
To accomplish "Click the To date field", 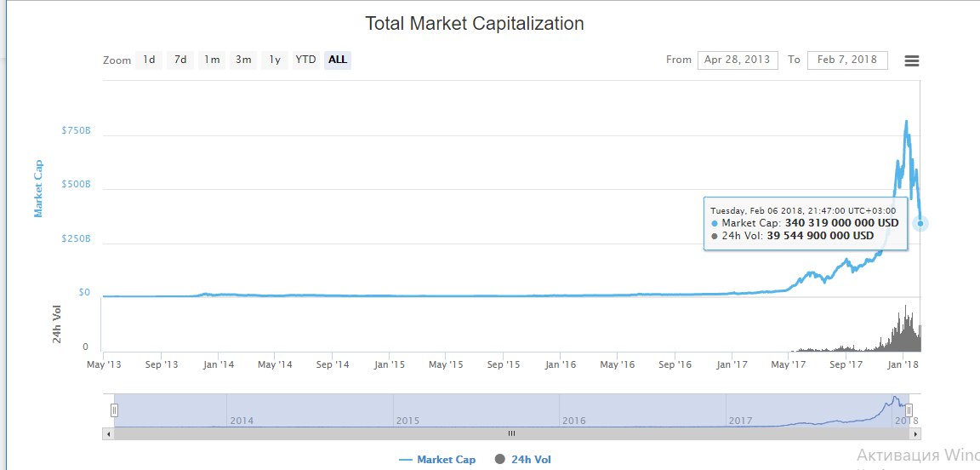I will click(846, 60).
